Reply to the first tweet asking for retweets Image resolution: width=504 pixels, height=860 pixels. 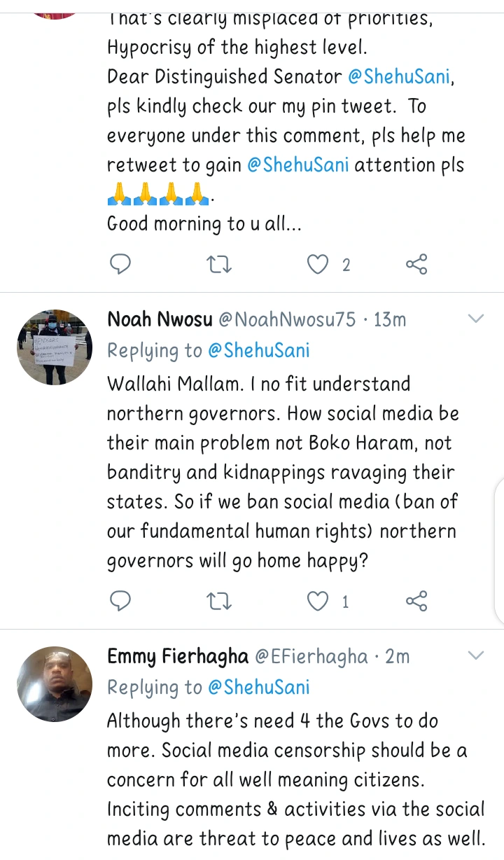pos(121,264)
